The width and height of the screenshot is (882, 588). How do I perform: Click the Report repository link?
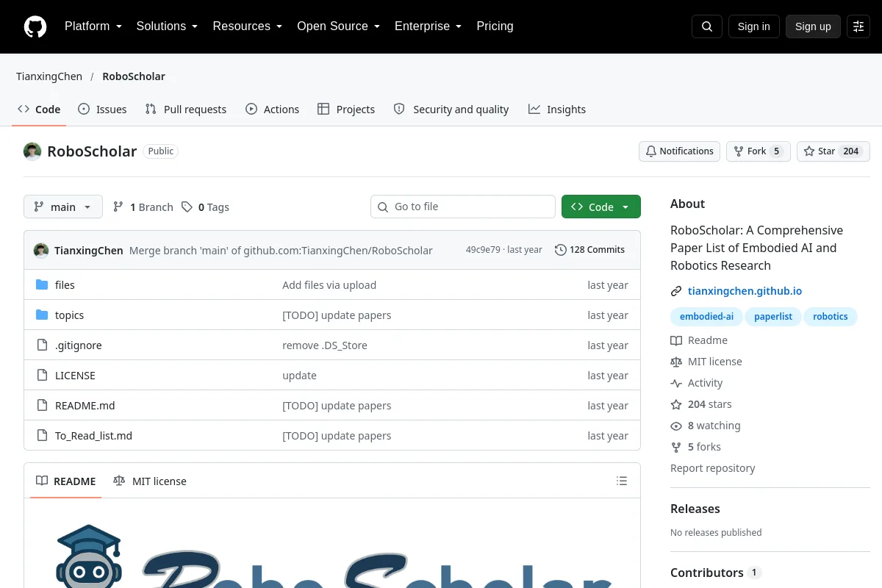click(x=713, y=468)
